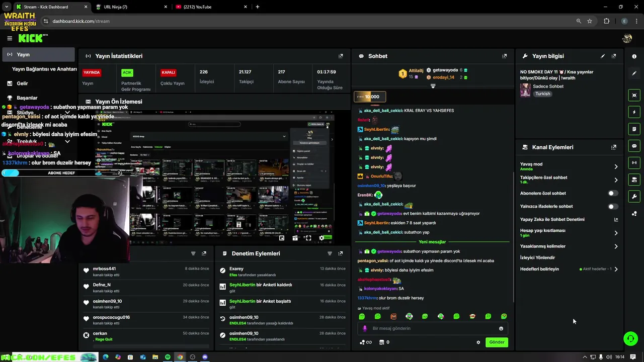The image size is (644, 362).
Task: Toggle Yalnızca ifadelerle sohbet switch
Action: [613, 207]
